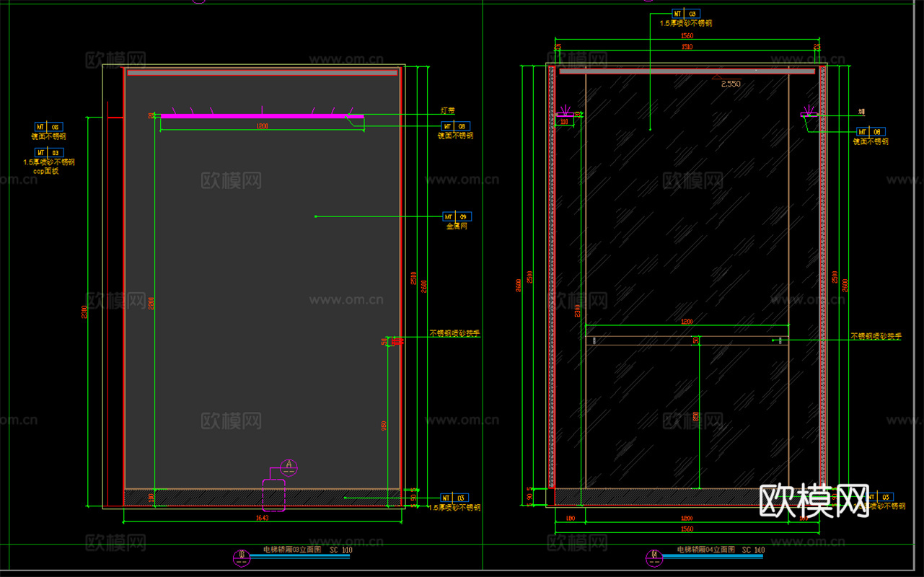This screenshot has width=924, height=577.
Task: Click the SC 1:10 scale of elevation 04
Action: 753,550
